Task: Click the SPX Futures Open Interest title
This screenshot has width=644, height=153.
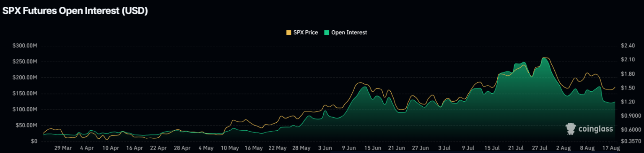Action: 75,11
